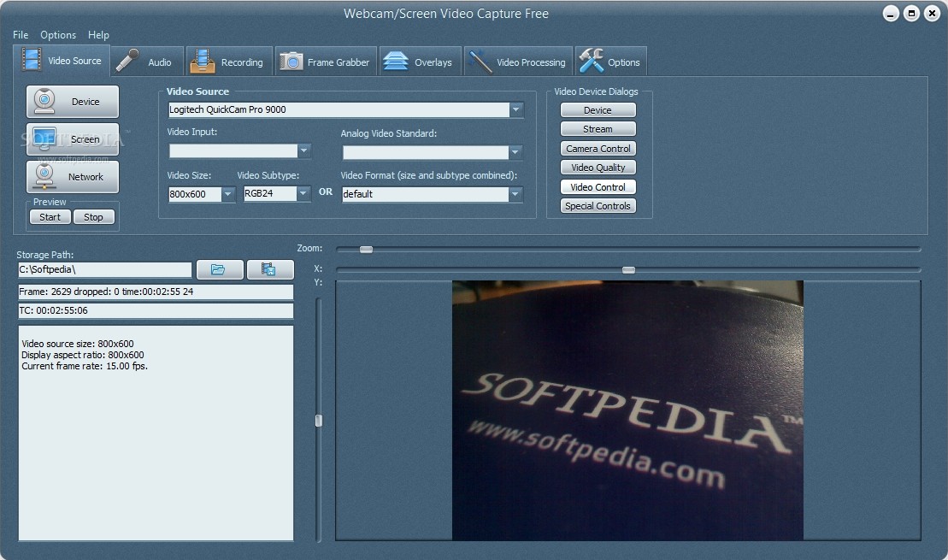Switch to the Audio tab
The width and height of the screenshot is (948, 560).
tap(147, 61)
